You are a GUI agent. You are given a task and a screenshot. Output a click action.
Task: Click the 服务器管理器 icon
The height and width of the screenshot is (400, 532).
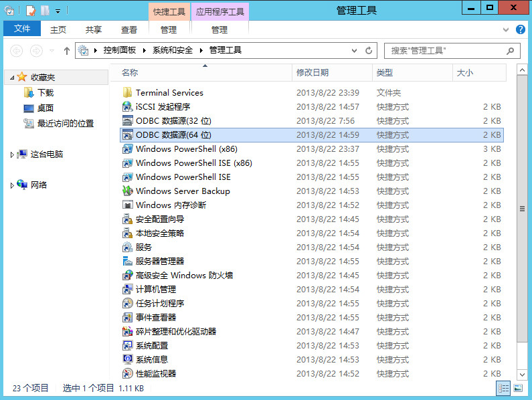click(128, 262)
